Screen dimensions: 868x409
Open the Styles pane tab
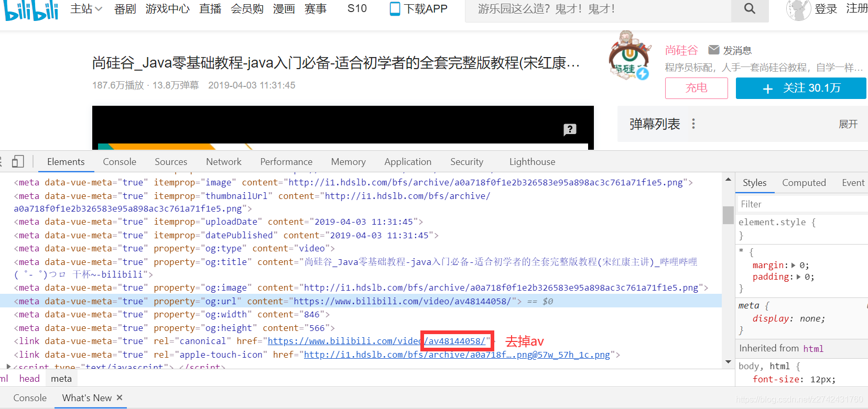pos(755,183)
